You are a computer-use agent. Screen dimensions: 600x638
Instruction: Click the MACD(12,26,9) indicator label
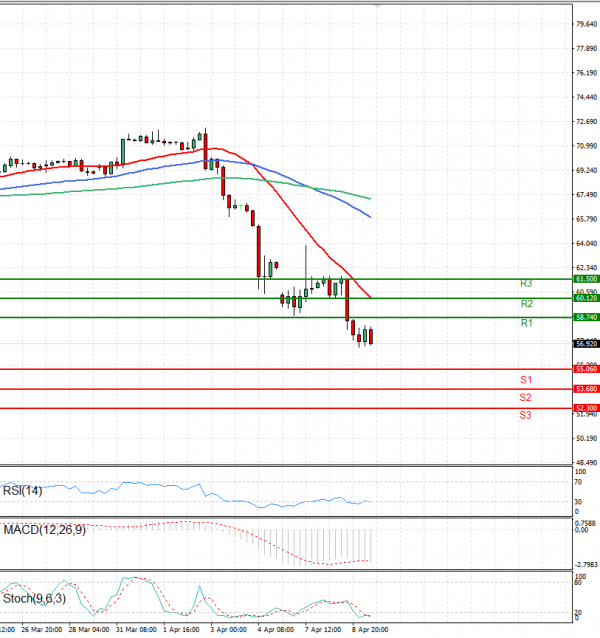(44, 530)
